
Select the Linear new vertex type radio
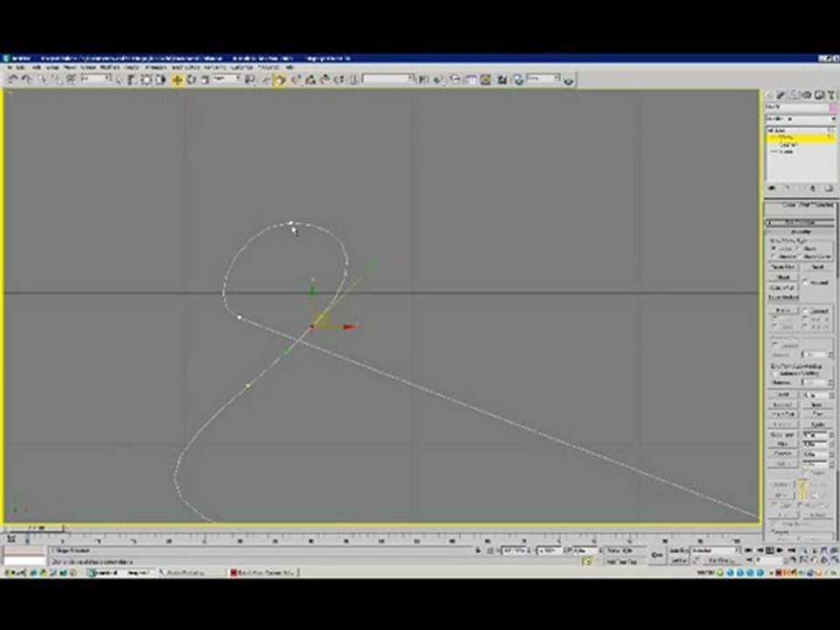[774, 249]
